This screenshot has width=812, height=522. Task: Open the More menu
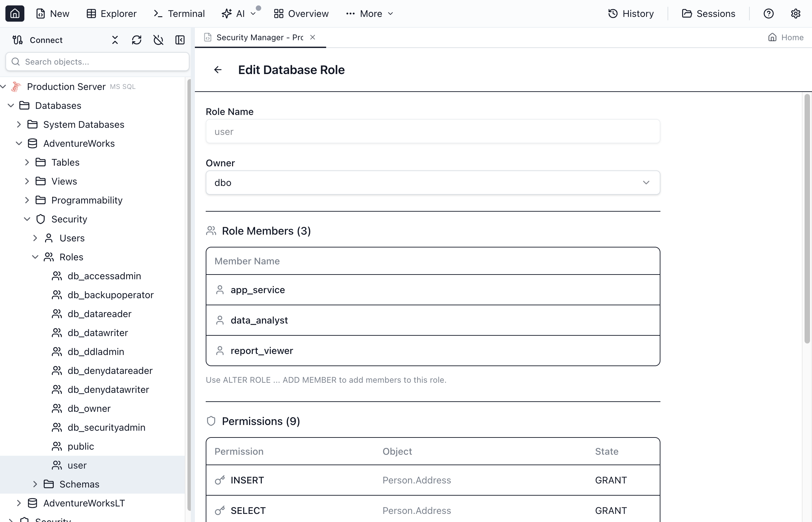coord(369,14)
